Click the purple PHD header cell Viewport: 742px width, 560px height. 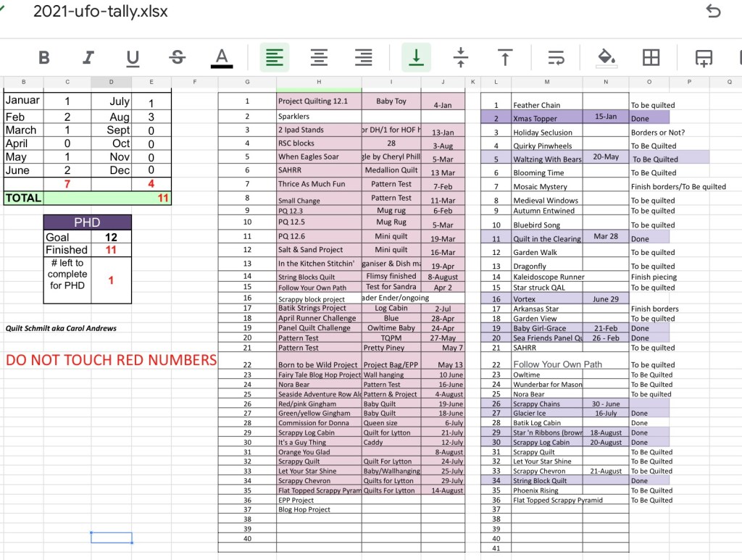click(x=87, y=222)
